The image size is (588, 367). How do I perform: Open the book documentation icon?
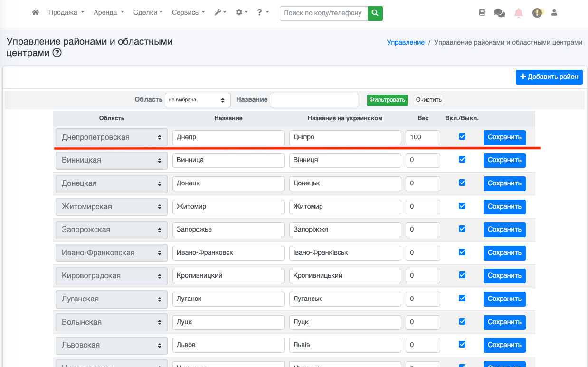click(482, 13)
